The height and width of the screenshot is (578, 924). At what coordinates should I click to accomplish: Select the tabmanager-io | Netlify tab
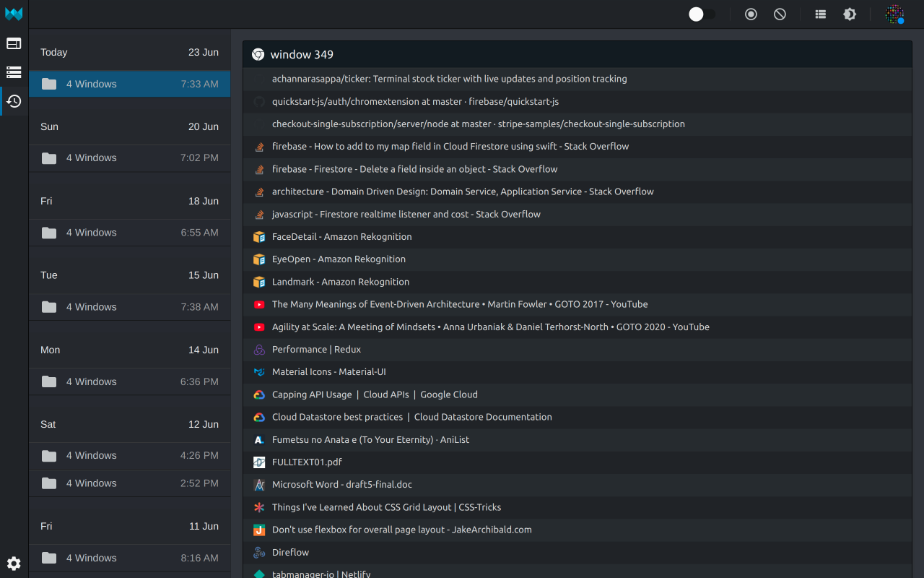pos(321,574)
